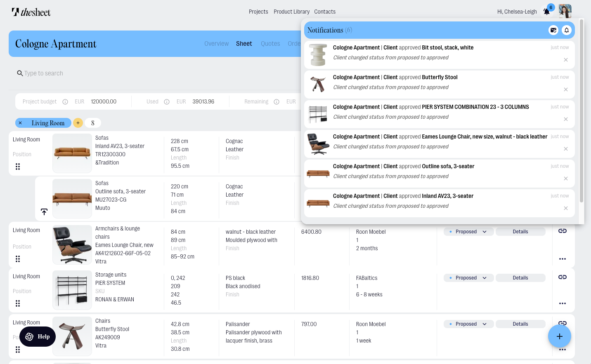Remove the Living Room filter chip
The height and width of the screenshot is (364, 591).
pyautogui.click(x=20, y=123)
